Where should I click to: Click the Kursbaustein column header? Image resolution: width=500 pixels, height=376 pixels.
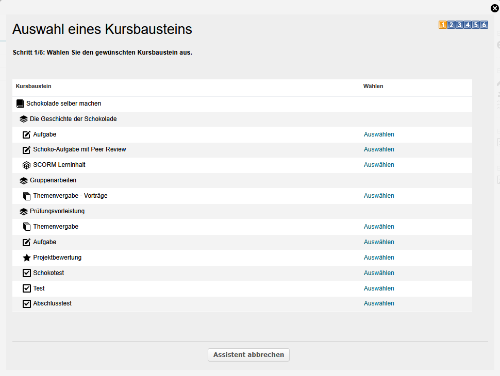pyautogui.click(x=33, y=86)
